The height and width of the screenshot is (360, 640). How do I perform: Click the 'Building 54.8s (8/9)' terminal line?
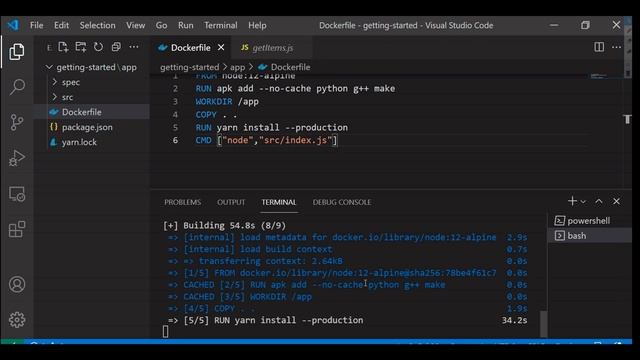[x=224, y=225]
